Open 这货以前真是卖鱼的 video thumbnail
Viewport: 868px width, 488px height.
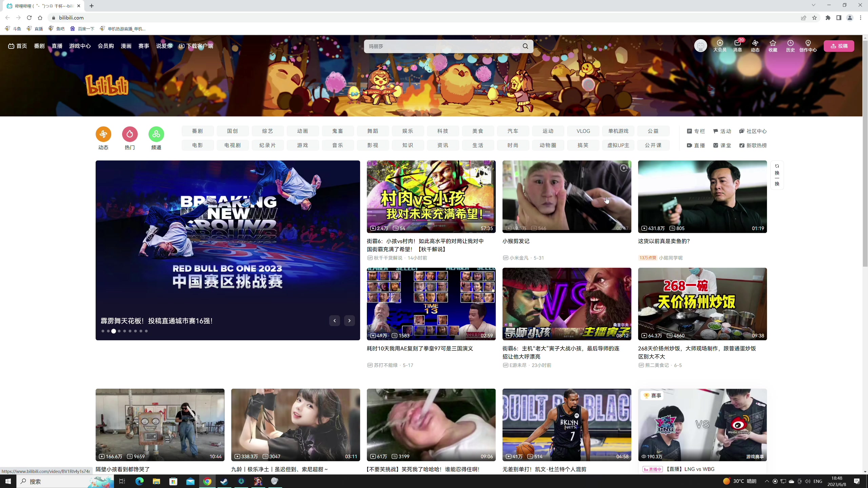(702, 197)
